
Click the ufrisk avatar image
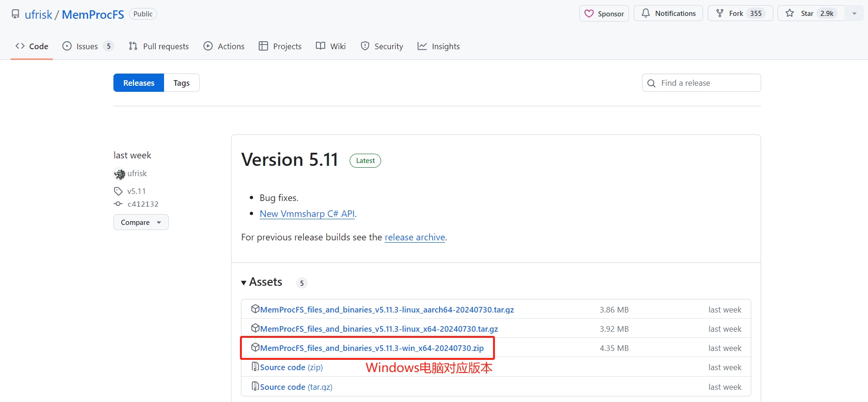(x=120, y=174)
